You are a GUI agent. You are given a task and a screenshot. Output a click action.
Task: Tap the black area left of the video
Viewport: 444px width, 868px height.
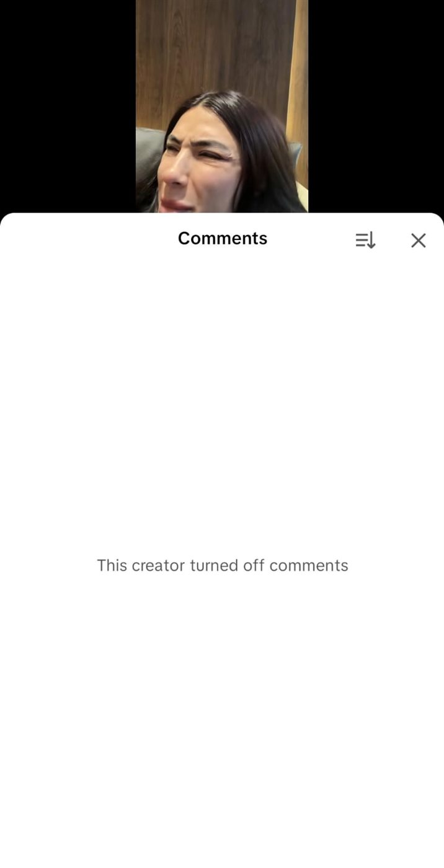click(x=68, y=106)
